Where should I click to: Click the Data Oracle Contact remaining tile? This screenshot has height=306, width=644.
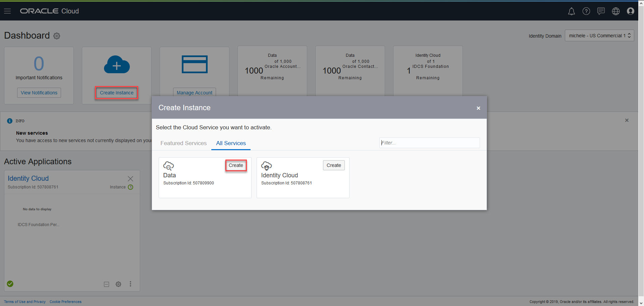tap(350, 71)
